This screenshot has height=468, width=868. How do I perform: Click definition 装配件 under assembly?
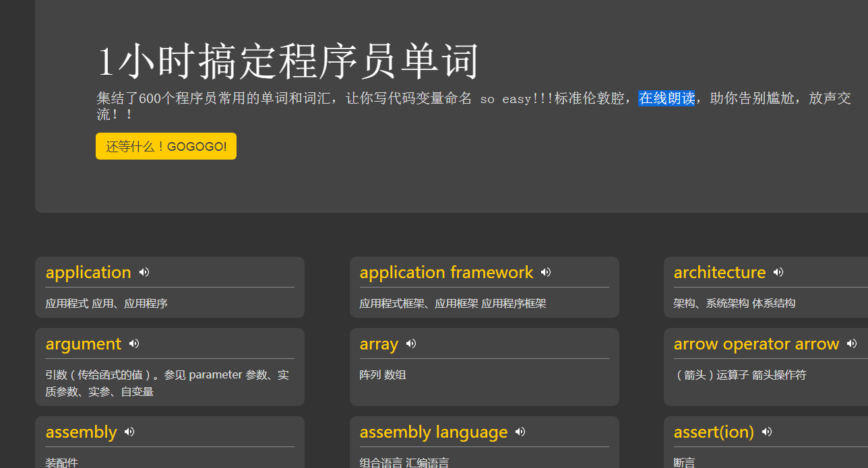point(62,463)
